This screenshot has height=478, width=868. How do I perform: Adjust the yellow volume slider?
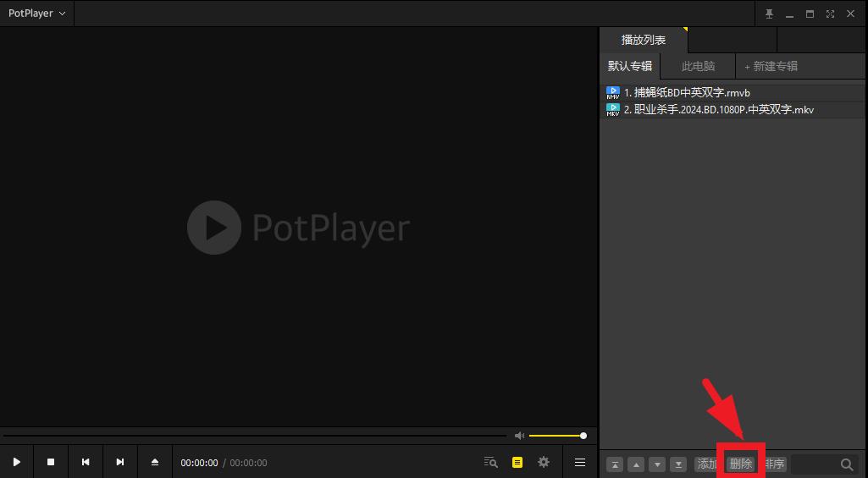[557, 436]
